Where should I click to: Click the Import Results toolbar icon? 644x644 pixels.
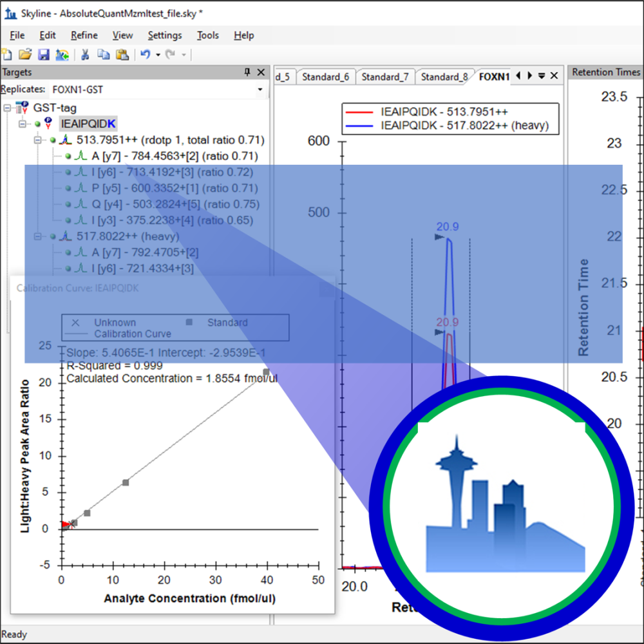[x=62, y=54]
